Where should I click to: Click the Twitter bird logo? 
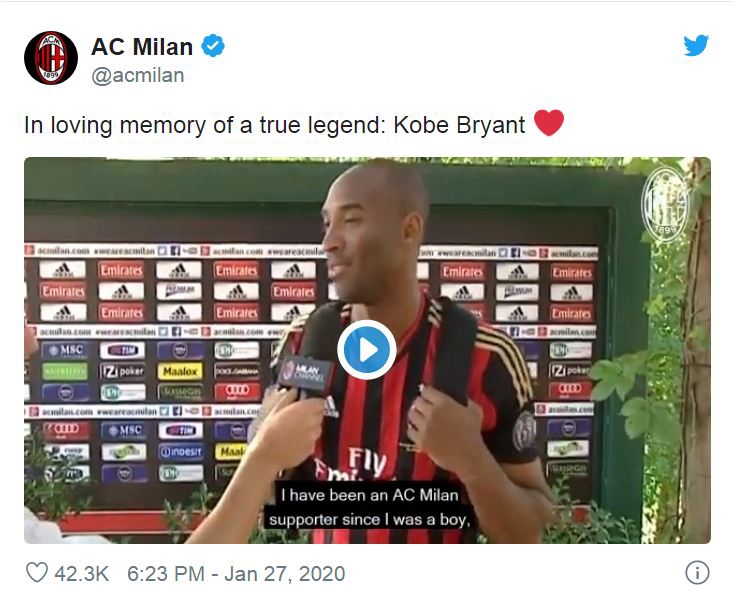coord(696,45)
